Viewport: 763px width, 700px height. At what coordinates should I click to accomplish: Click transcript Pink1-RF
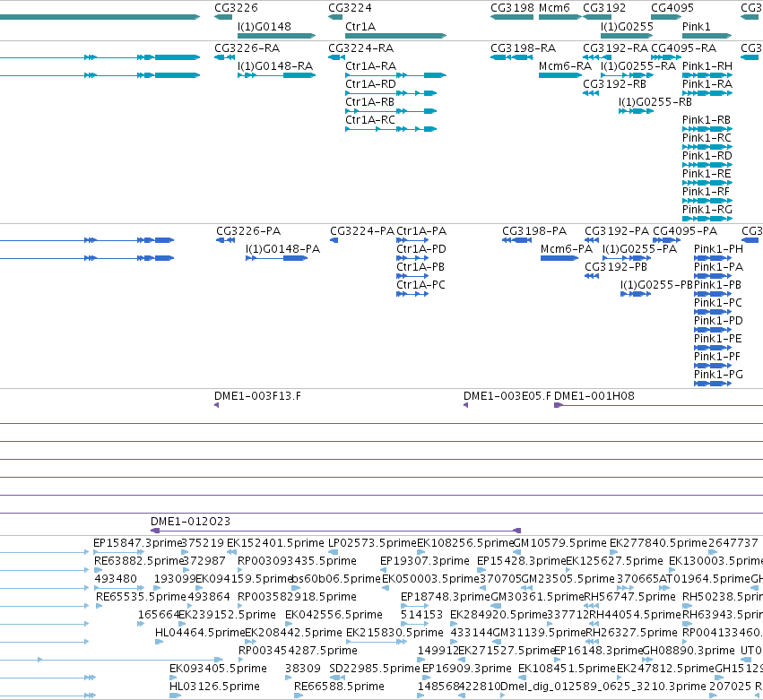tap(706, 192)
